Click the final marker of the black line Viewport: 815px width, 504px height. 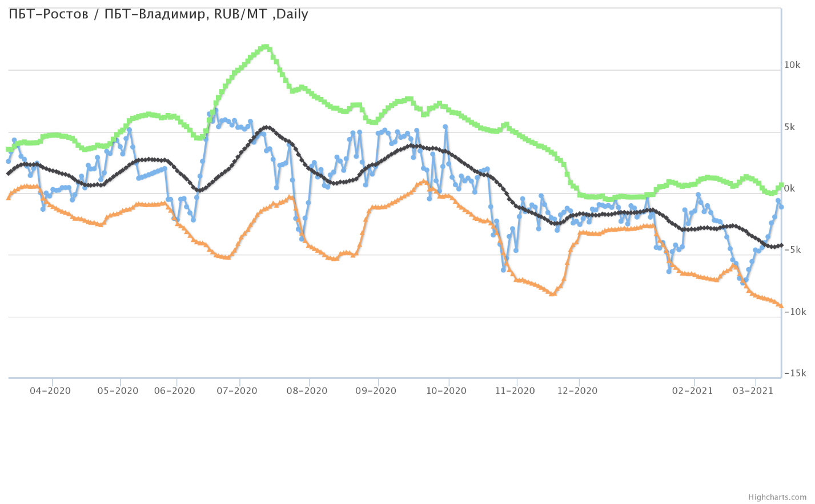[781, 245]
